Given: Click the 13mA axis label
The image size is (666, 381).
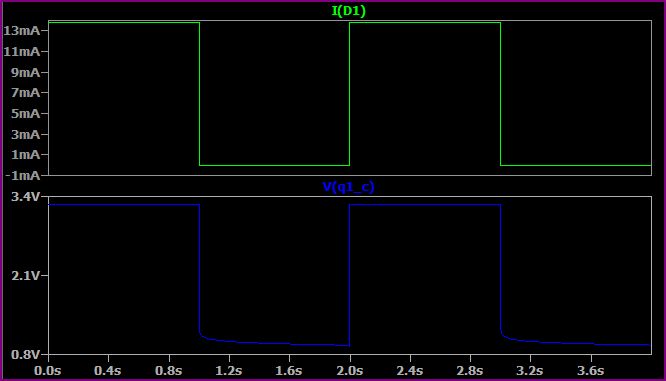Looking at the screenshot, I should pos(22,31).
